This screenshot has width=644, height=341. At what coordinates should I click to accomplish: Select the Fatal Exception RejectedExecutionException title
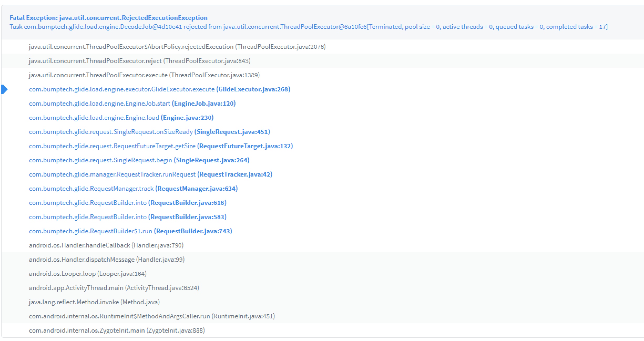click(109, 18)
